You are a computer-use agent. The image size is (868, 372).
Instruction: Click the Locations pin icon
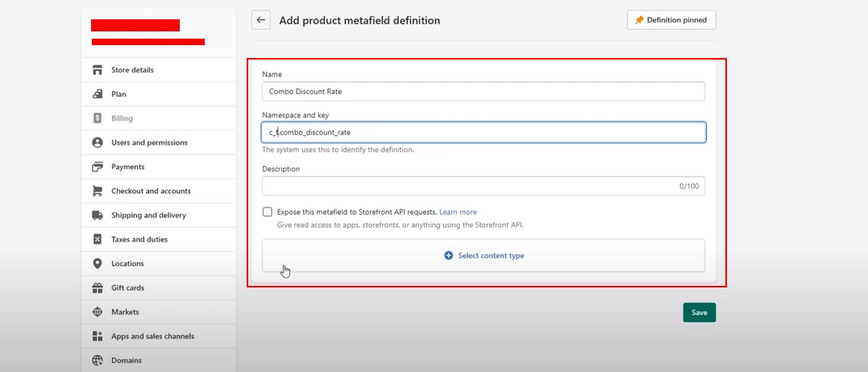pos(98,263)
